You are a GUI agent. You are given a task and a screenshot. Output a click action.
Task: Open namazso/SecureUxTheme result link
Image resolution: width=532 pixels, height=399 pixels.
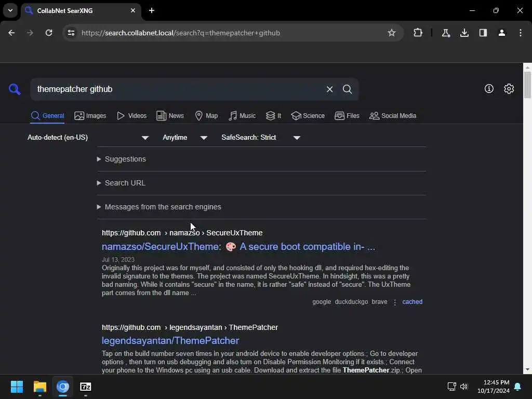(x=238, y=247)
